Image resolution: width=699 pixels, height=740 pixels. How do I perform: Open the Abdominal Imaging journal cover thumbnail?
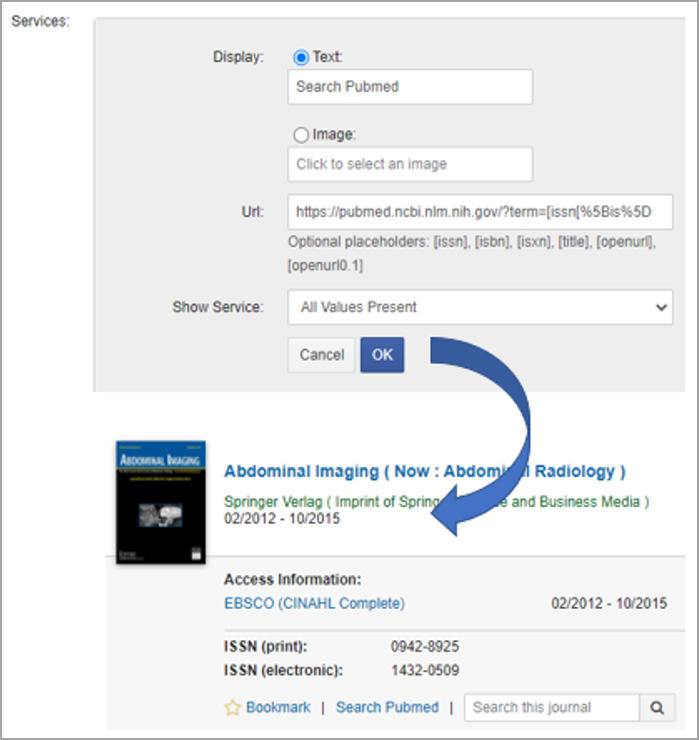coord(161,502)
